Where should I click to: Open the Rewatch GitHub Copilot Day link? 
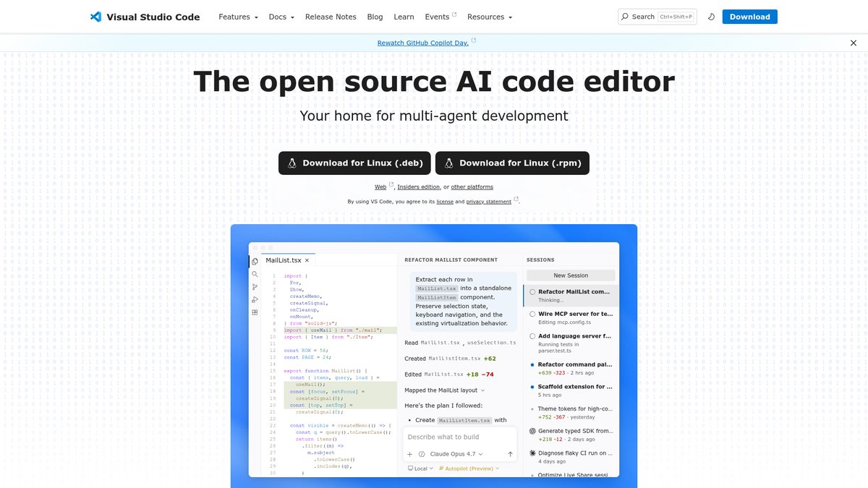coord(423,43)
